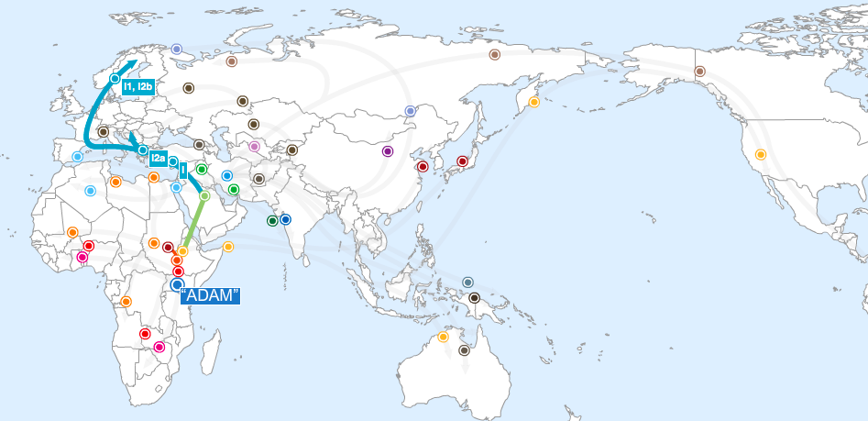Select the dark brown marker in France

coord(103,132)
